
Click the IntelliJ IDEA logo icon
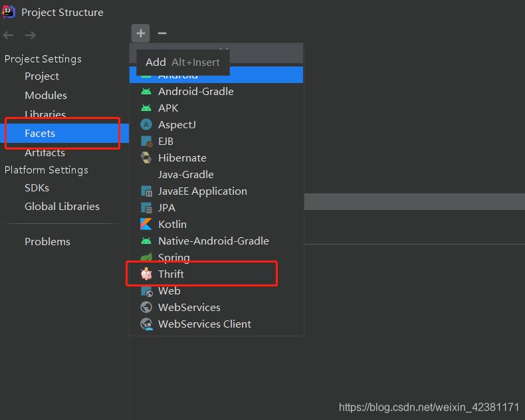coord(9,12)
